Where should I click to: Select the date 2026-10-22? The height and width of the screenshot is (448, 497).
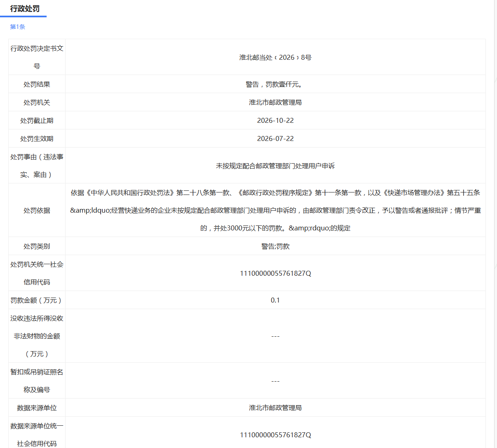(x=275, y=120)
